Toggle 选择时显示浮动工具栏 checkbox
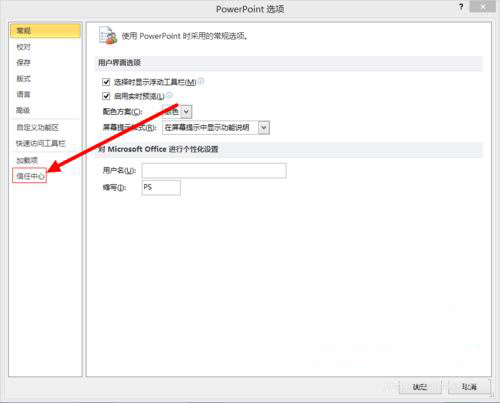Image resolution: width=500 pixels, height=403 pixels. [x=106, y=82]
